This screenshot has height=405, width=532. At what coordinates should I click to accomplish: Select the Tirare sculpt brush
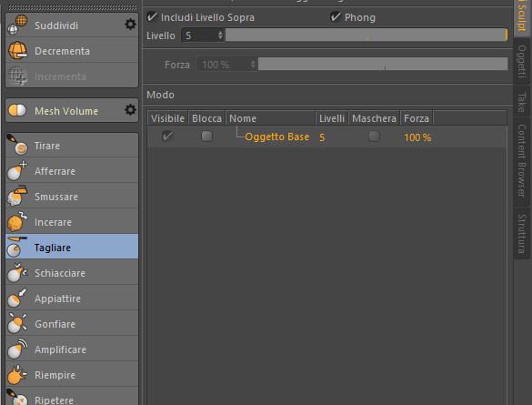[x=72, y=146]
